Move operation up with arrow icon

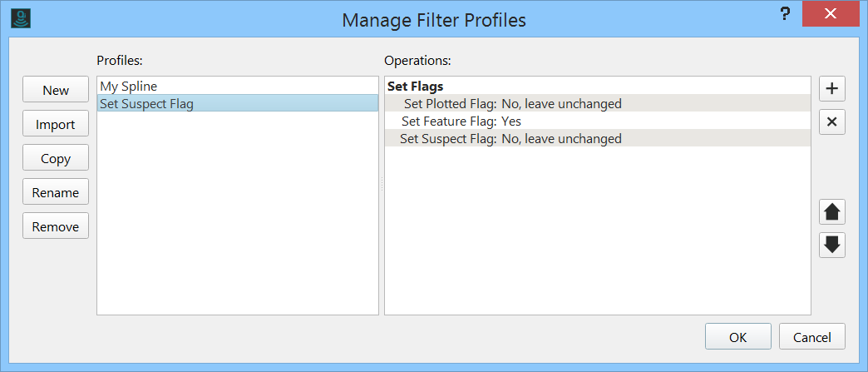pos(832,212)
